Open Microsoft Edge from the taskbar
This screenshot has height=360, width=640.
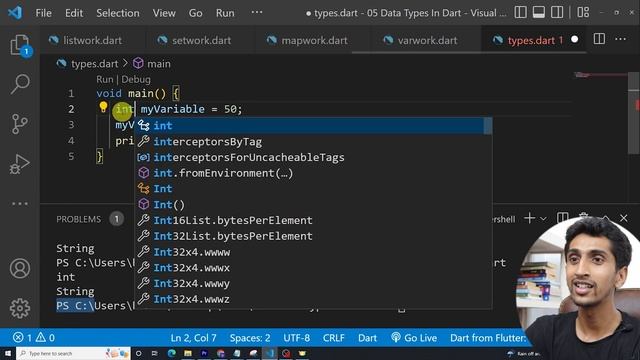(x=171, y=353)
